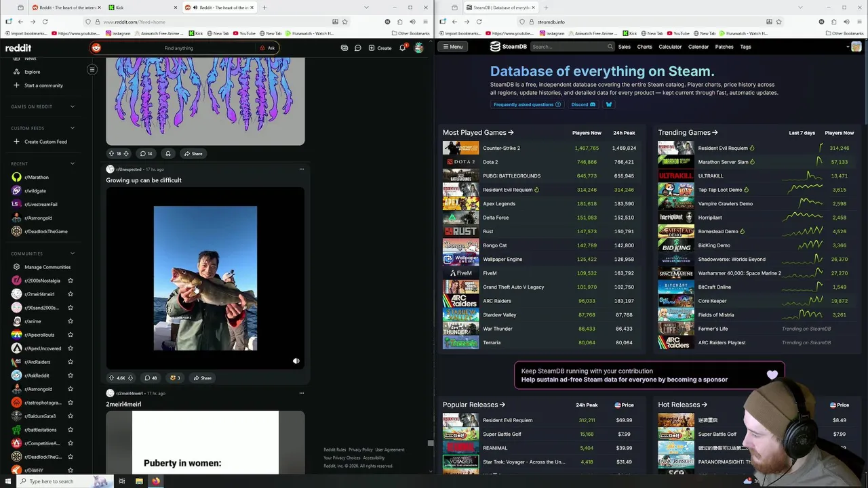Open Task View on taskbar
Screen dimensions: 868x488
pos(122,481)
